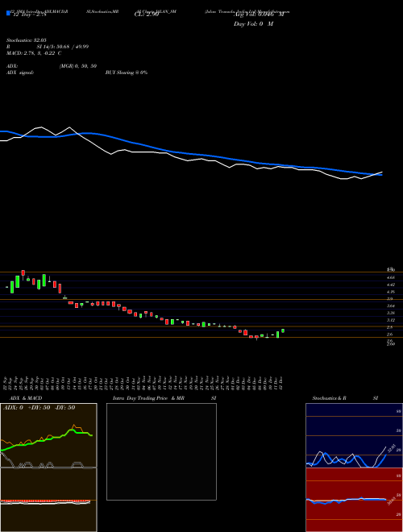This screenshot has height=532, width=403.
Task: Click inside the red RSI chart panel
Action: tap(354, 500)
